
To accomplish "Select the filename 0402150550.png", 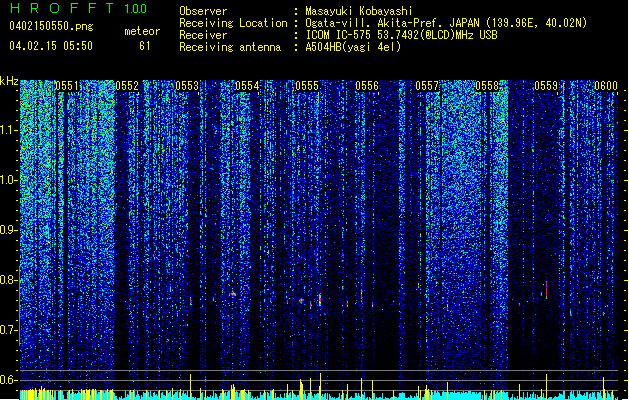I will point(51,26).
